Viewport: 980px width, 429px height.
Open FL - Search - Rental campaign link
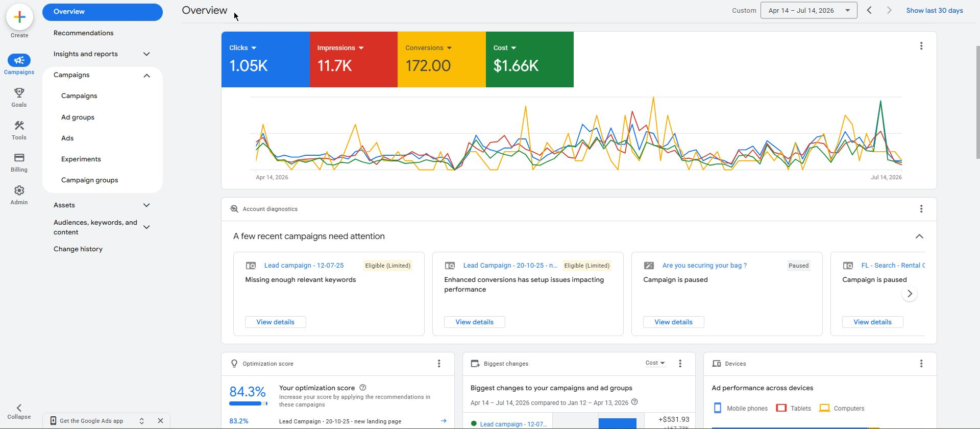click(893, 266)
